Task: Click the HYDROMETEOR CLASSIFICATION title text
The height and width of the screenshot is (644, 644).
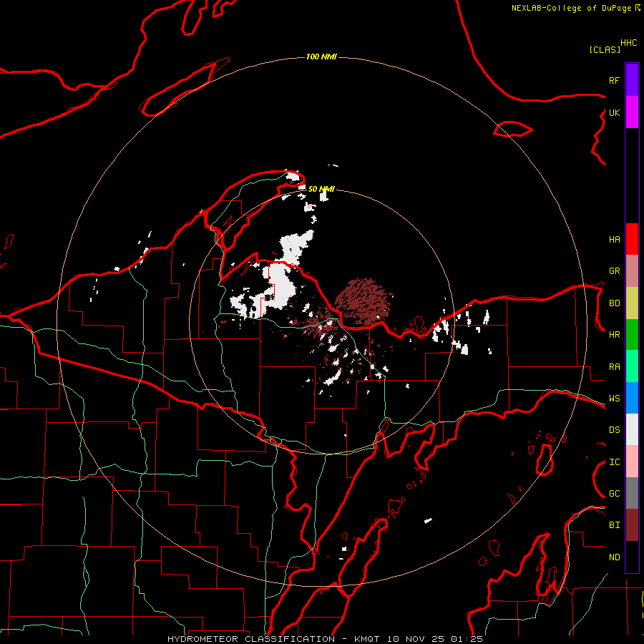Action: pos(251,639)
